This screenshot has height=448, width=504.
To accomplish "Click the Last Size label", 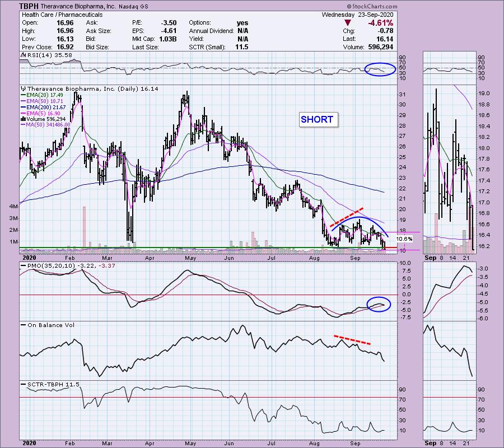I will click(145, 47).
